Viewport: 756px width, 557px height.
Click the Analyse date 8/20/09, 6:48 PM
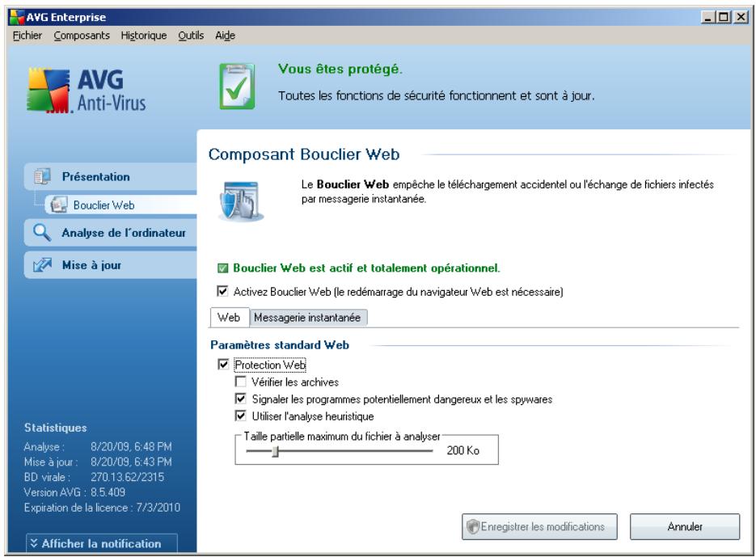click(x=131, y=446)
